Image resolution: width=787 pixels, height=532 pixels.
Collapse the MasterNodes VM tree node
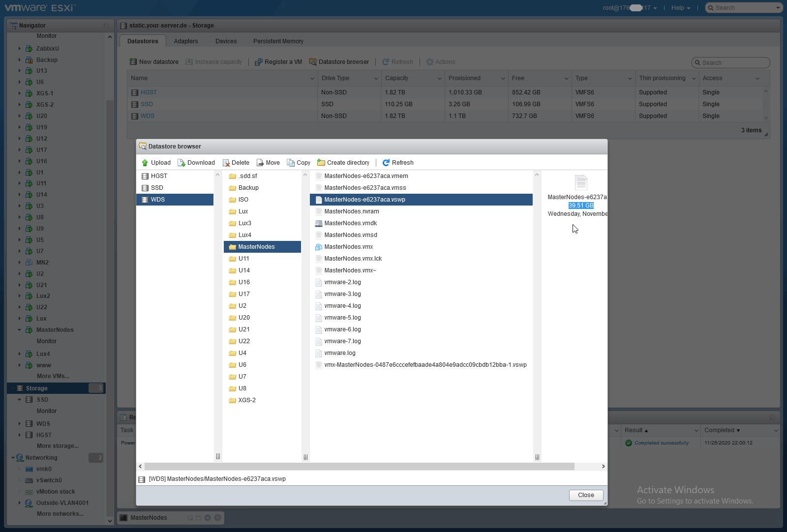coord(20,330)
